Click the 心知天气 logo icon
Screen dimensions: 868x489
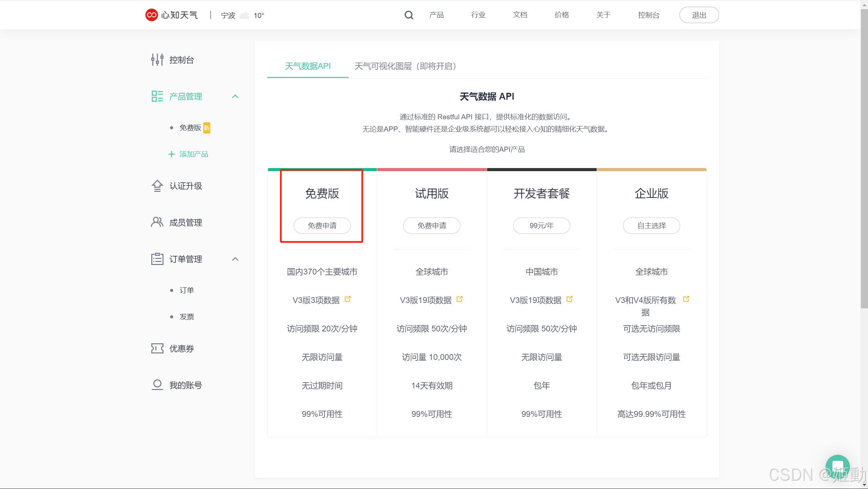[x=151, y=15]
